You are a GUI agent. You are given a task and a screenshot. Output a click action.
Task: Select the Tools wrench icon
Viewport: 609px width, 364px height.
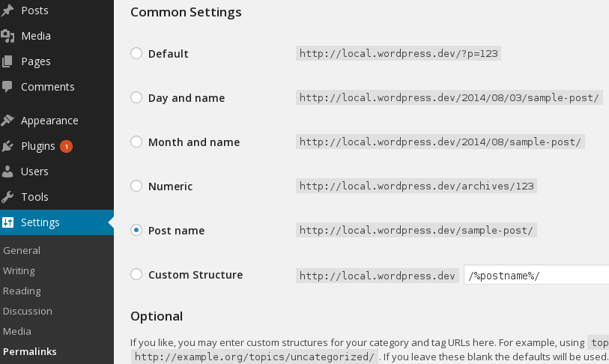[x=7, y=197]
